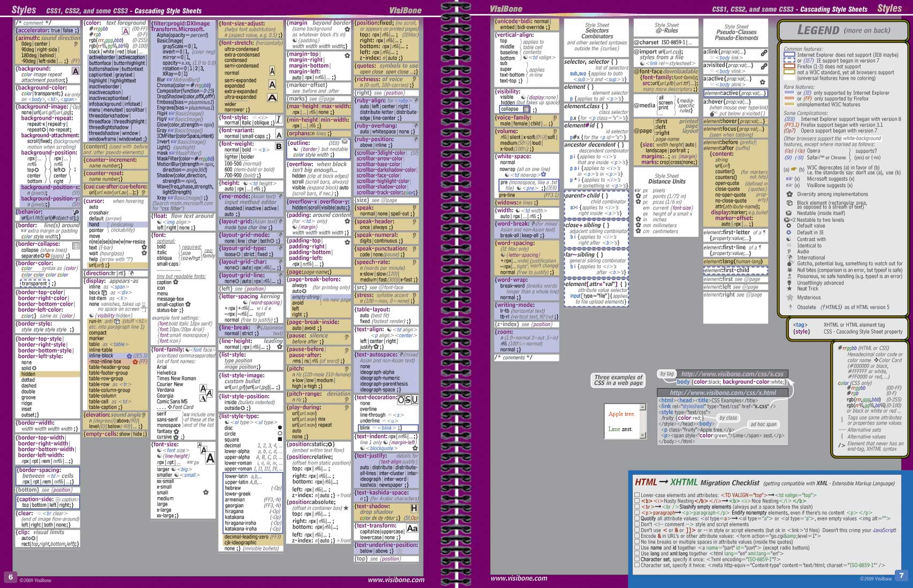Click the solid blue 'only supported by Internet Explorer' swatch
The image size is (913, 588).
point(789,93)
